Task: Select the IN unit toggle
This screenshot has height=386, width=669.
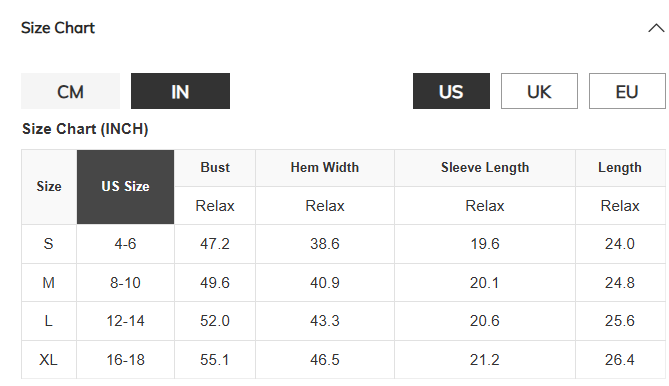Action: click(x=180, y=91)
